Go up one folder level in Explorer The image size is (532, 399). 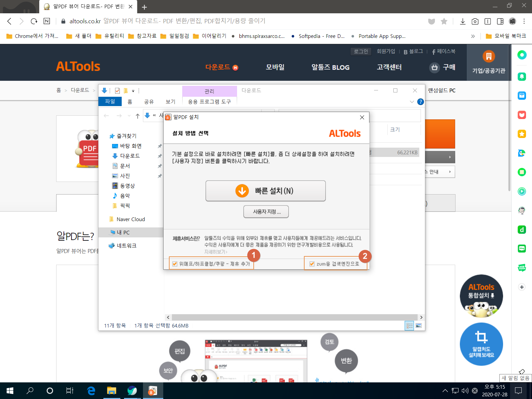tap(138, 116)
